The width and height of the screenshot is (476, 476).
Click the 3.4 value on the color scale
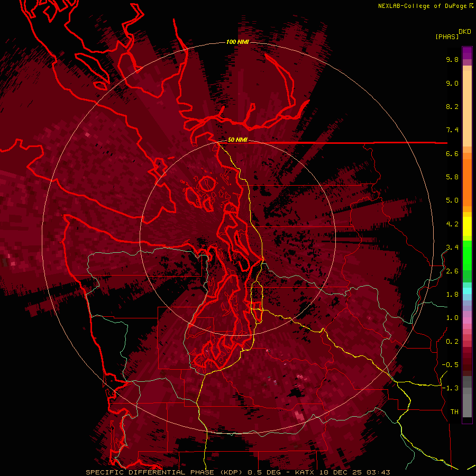[452, 248]
